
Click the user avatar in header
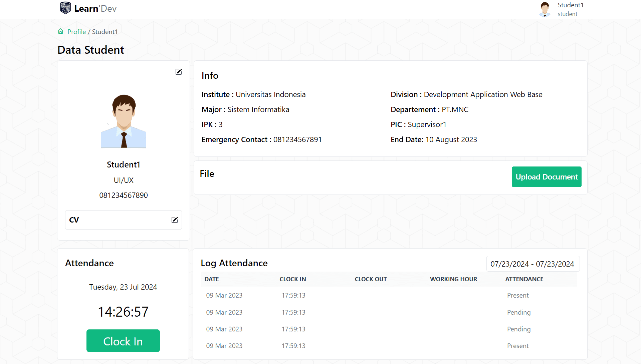[x=545, y=9]
